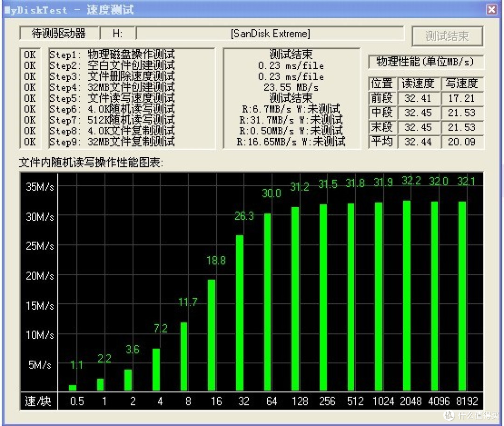Image resolution: width=504 pixels, height=426 pixels.
Task: Click the 末段 row label
Action: [382, 127]
